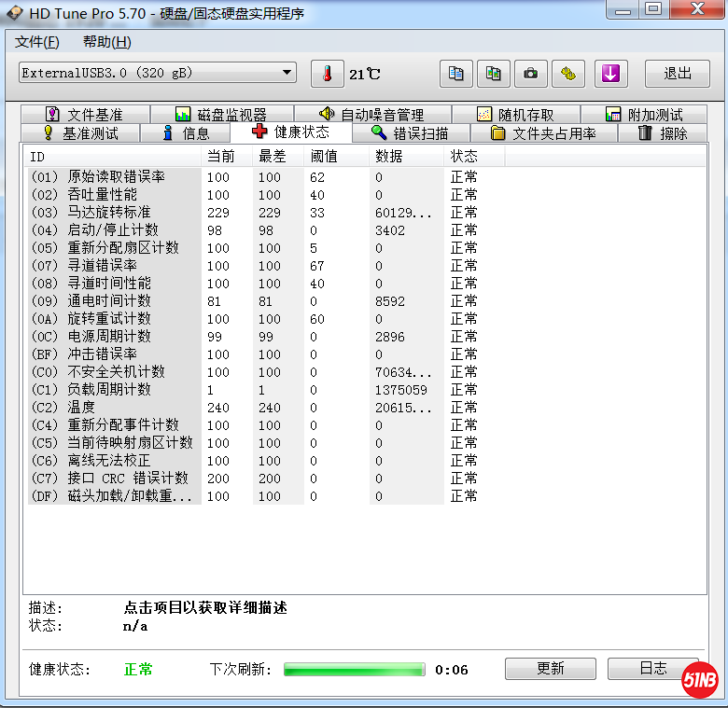Click the camera save screenshot icon

click(531, 74)
